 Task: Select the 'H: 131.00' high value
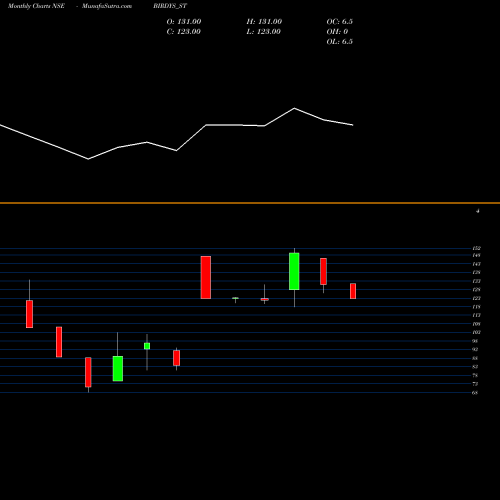click(264, 22)
